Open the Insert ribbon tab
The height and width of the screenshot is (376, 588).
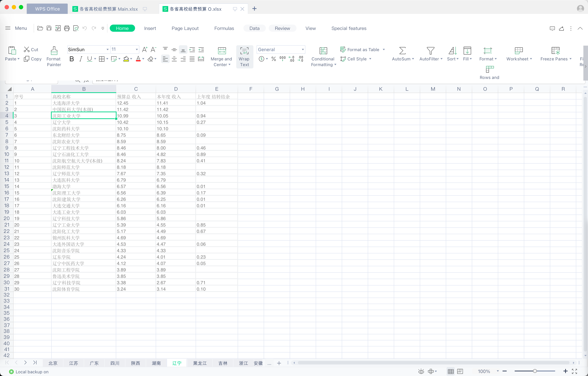point(150,28)
